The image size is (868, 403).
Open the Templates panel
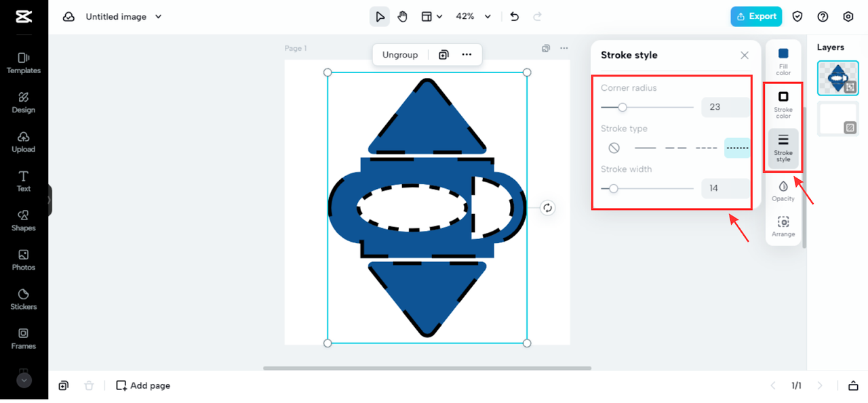click(x=24, y=63)
